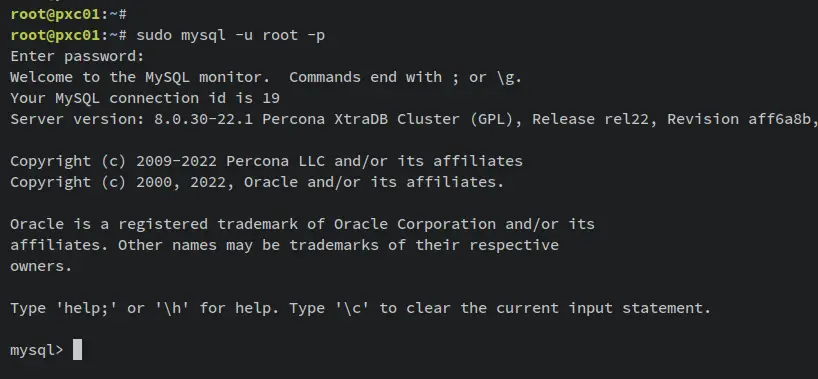Screen dimensions: 818x379
Task: Click the word 'owners.'
Action: pos(41,266)
